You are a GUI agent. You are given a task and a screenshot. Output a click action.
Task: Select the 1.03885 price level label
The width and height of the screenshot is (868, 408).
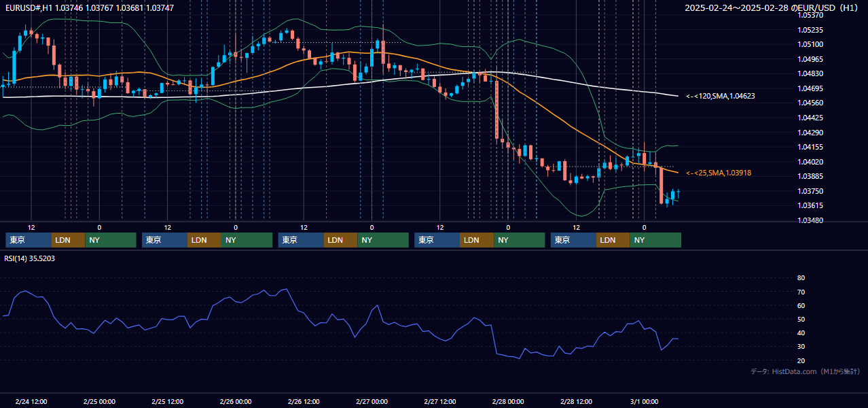coord(810,176)
